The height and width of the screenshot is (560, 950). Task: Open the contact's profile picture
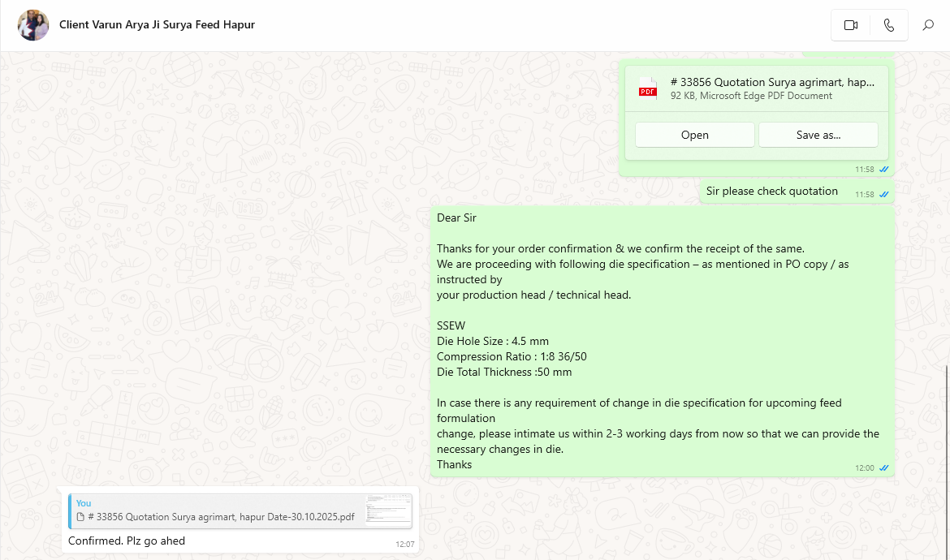click(33, 25)
